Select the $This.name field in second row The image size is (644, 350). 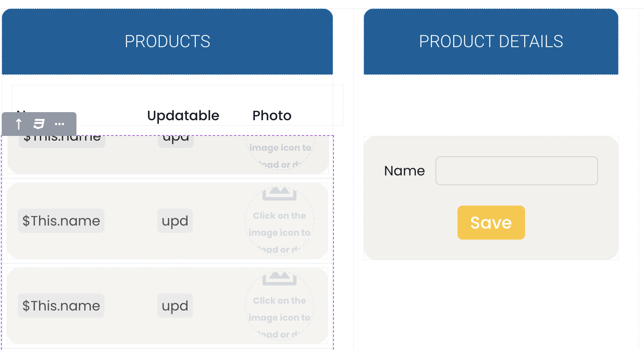pyautogui.click(x=61, y=221)
